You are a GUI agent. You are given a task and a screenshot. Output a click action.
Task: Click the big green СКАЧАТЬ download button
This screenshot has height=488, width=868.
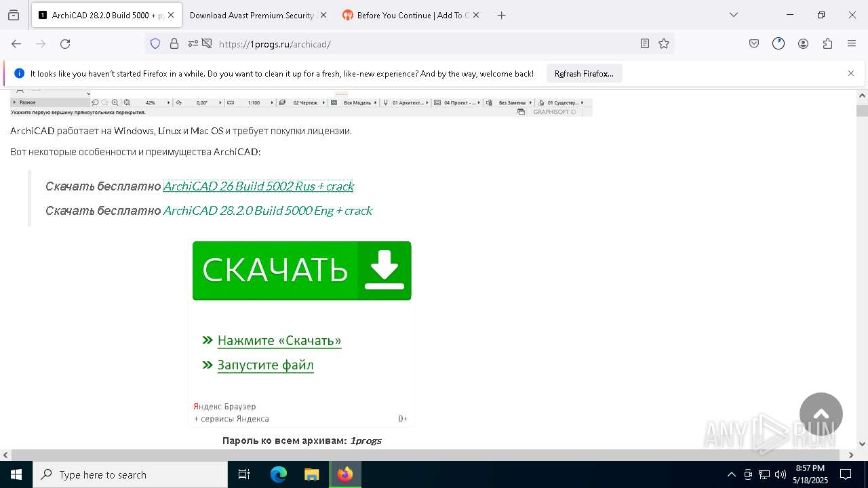tap(302, 270)
